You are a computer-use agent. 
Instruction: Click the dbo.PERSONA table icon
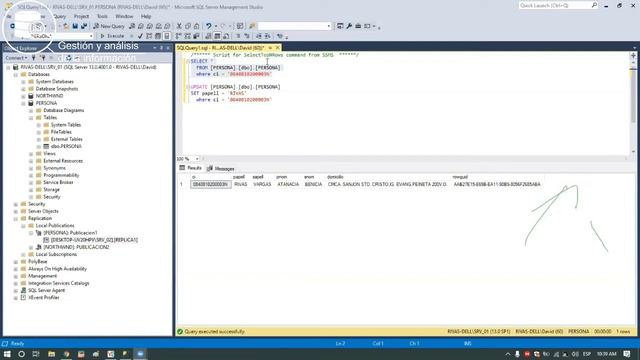pos(46,146)
